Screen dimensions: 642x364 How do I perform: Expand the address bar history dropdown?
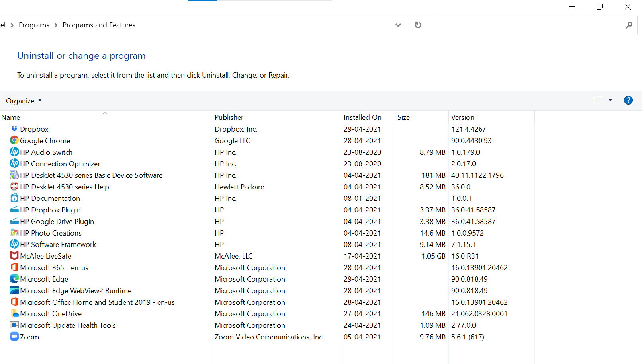[398, 25]
